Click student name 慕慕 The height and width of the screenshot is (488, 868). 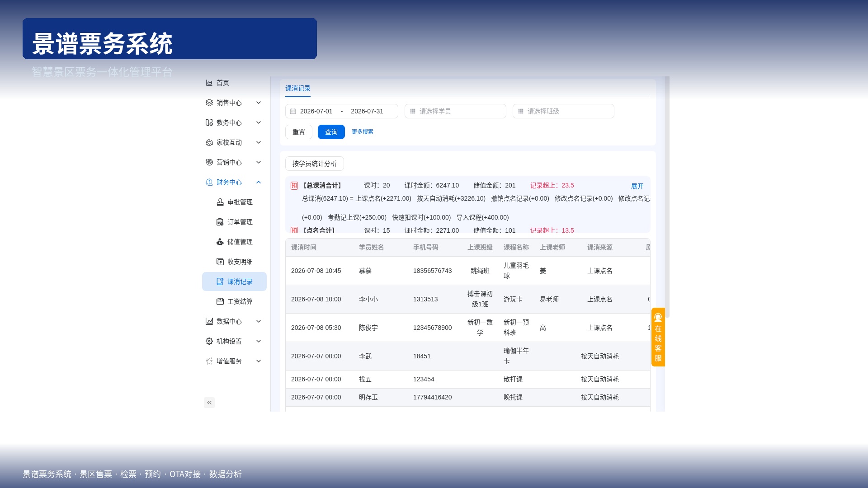(x=365, y=271)
